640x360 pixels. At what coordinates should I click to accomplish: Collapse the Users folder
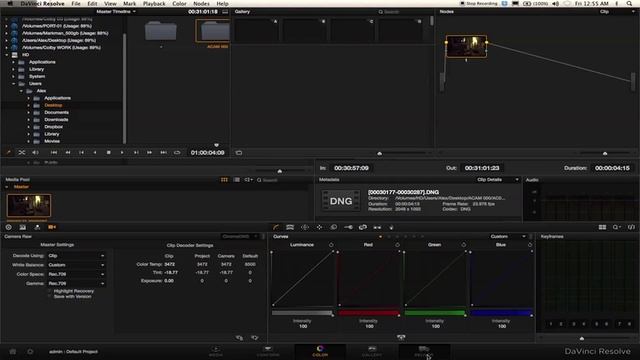[14, 83]
